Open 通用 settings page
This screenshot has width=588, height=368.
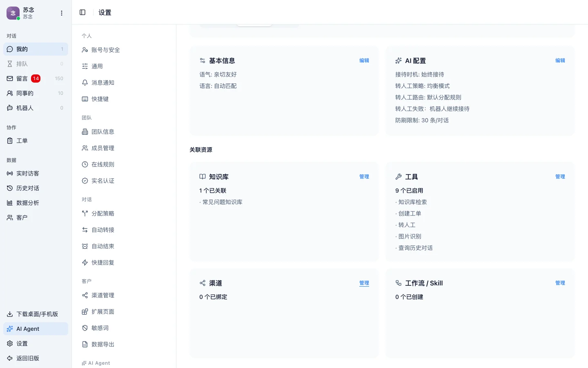(124, 66)
